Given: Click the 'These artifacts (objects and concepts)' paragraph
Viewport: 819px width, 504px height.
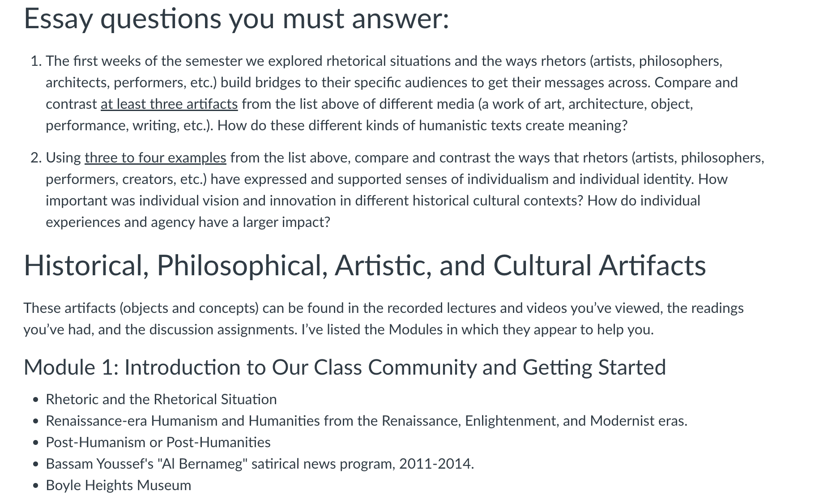Looking at the screenshot, I should [x=384, y=319].
